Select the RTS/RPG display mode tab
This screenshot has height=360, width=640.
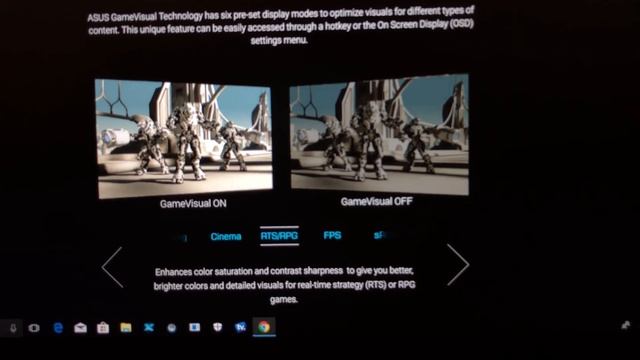(x=280, y=236)
